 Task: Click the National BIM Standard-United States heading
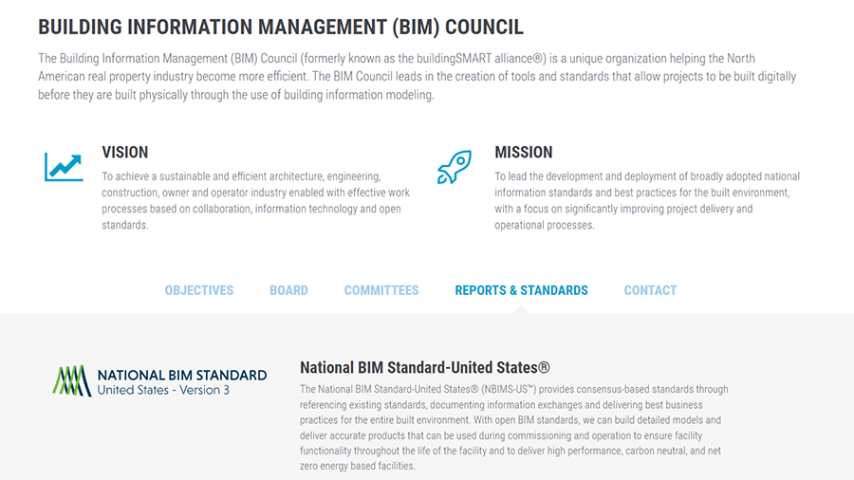pos(425,368)
